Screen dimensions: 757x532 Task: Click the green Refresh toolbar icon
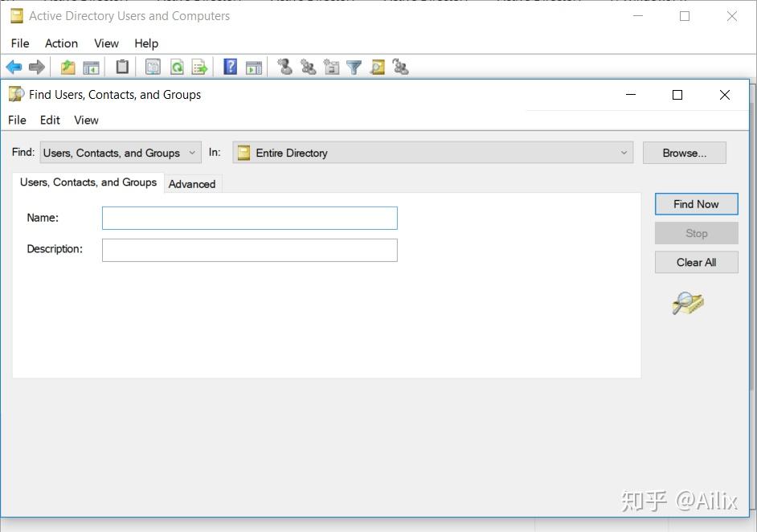click(177, 68)
